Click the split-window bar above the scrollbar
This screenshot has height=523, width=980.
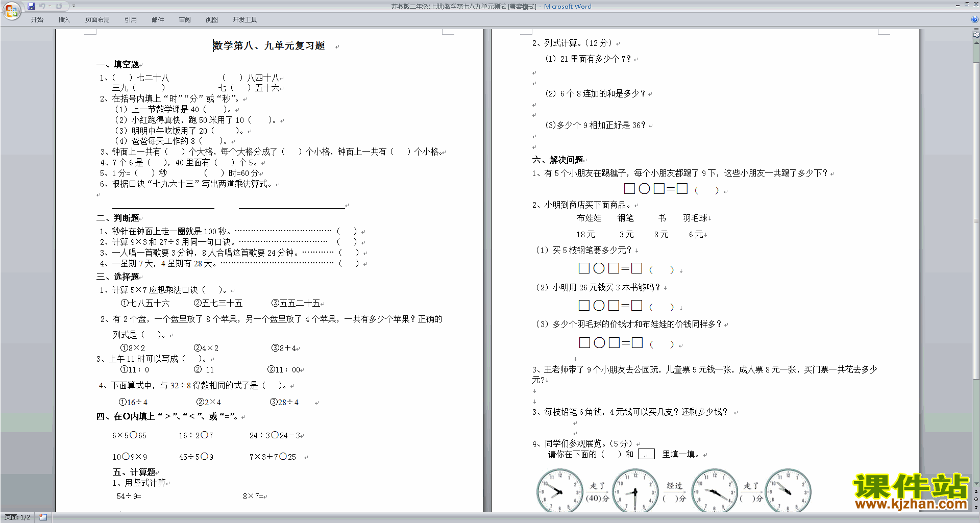976,30
